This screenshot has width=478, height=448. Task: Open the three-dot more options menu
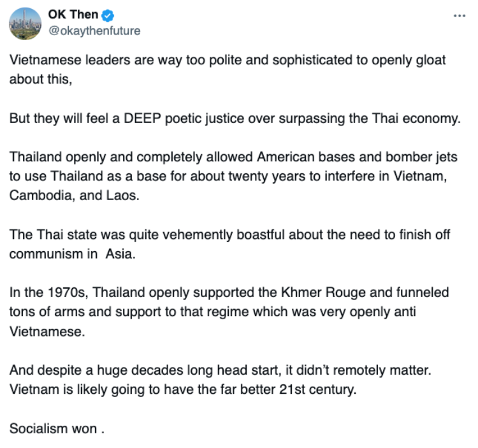click(459, 15)
